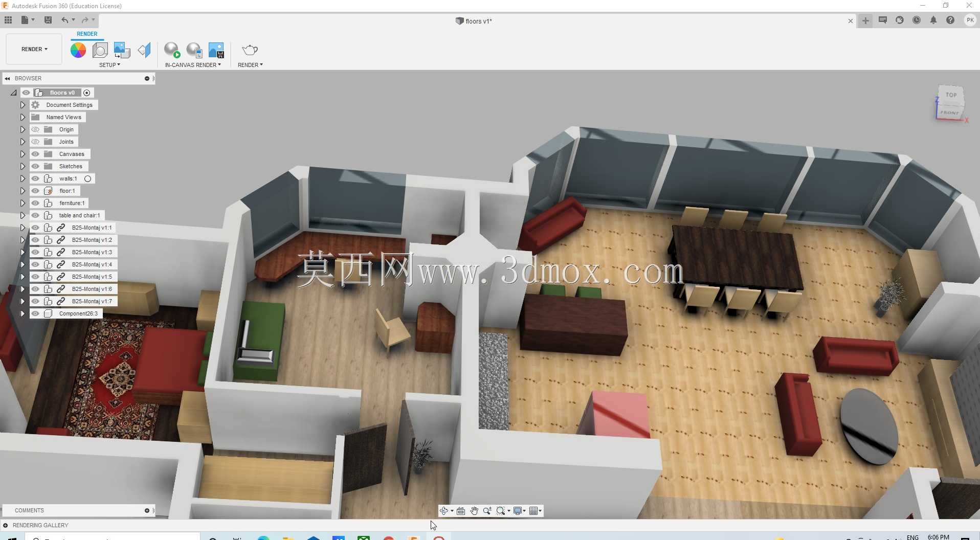980x540 pixels.
Task: Click the TOP face of the ViewCube
Action: point(951,95)
